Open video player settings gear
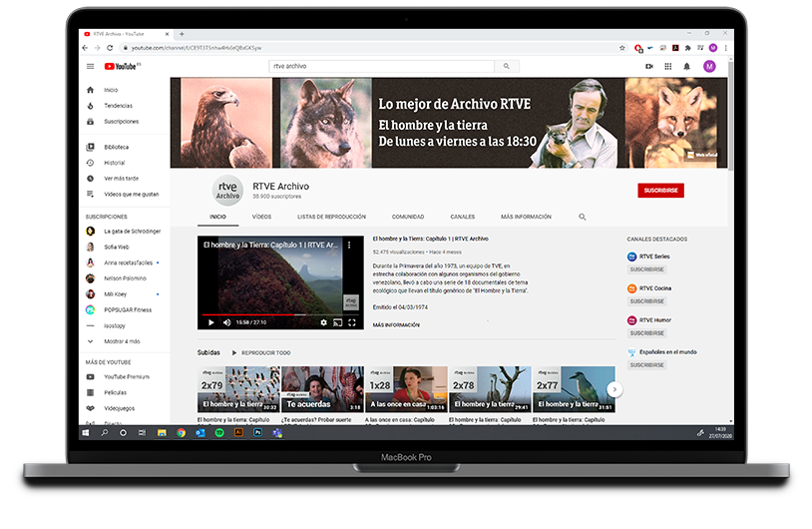The image size is (812, 529). coord(323,322)
